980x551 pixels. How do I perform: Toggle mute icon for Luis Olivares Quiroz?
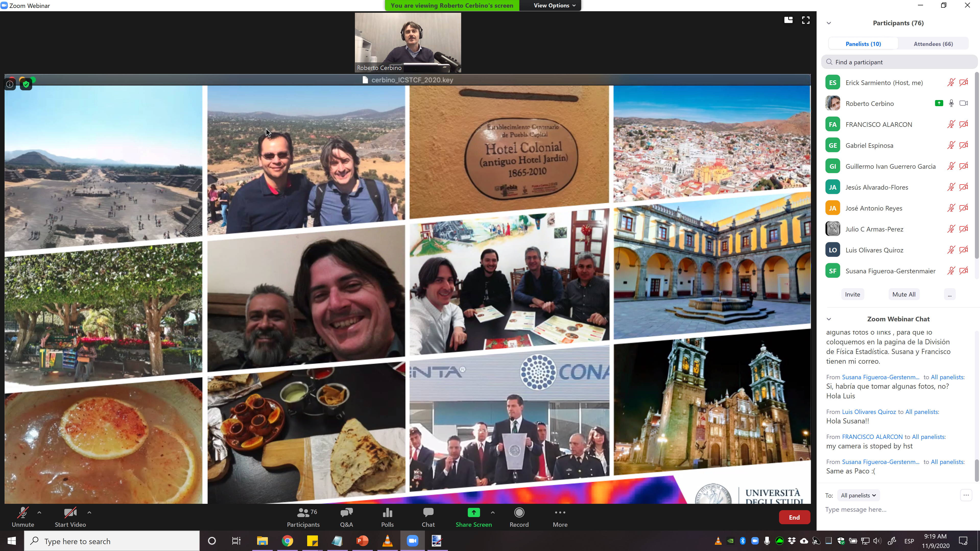tap(951, 250)
